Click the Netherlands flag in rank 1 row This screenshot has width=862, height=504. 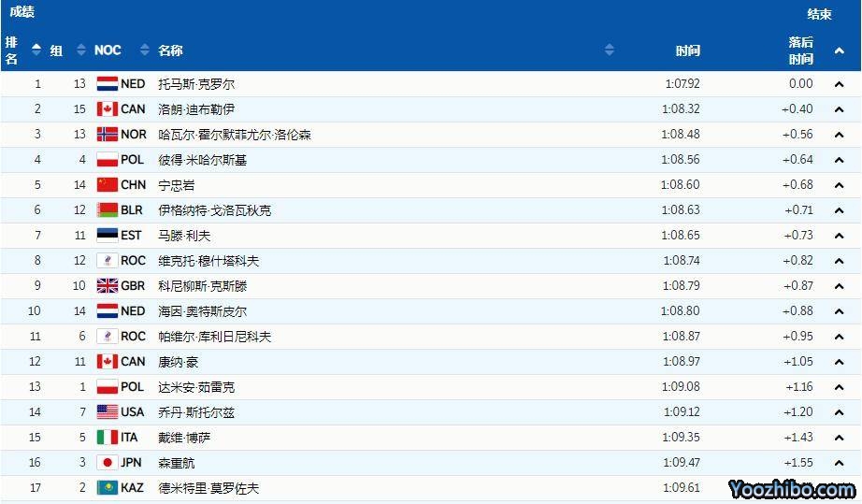tap(107, 84)
